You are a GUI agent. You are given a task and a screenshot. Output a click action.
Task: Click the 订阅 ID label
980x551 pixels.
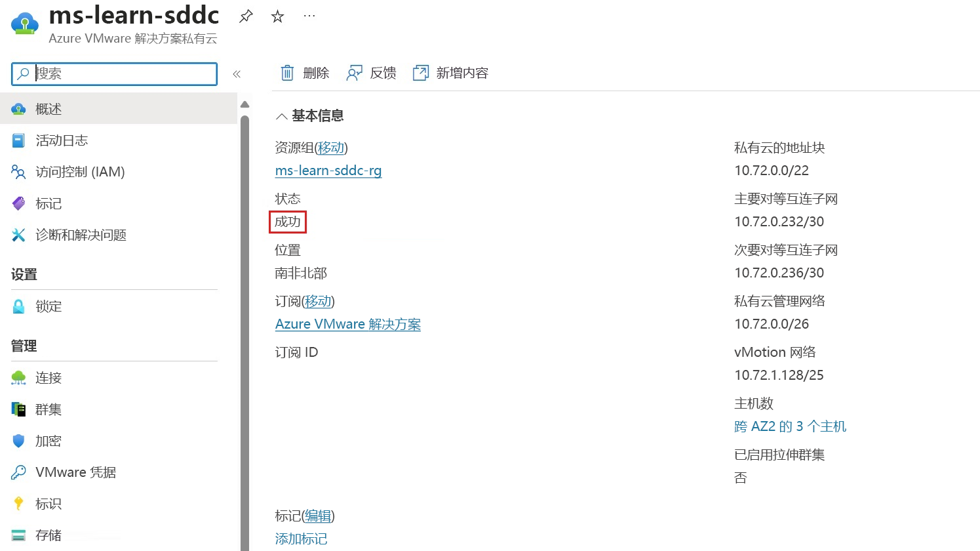(x=296, y=352)
